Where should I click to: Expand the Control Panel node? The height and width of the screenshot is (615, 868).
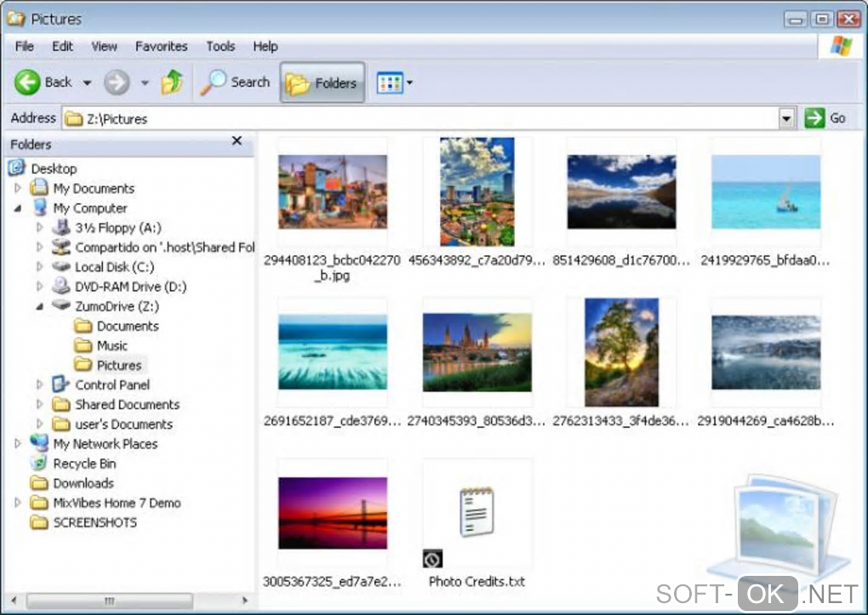[39, 384]
